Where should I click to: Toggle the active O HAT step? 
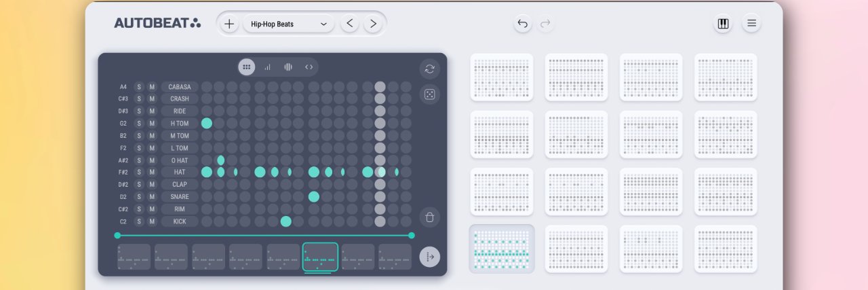(x=221, y=160)
